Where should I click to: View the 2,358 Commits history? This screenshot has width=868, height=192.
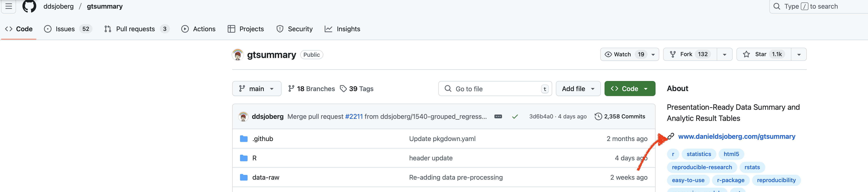click(620, 117)
